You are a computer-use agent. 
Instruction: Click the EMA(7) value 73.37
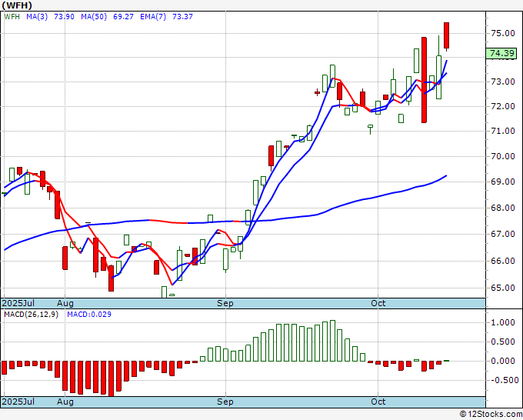pyautogui.click(x=182, y=16)
